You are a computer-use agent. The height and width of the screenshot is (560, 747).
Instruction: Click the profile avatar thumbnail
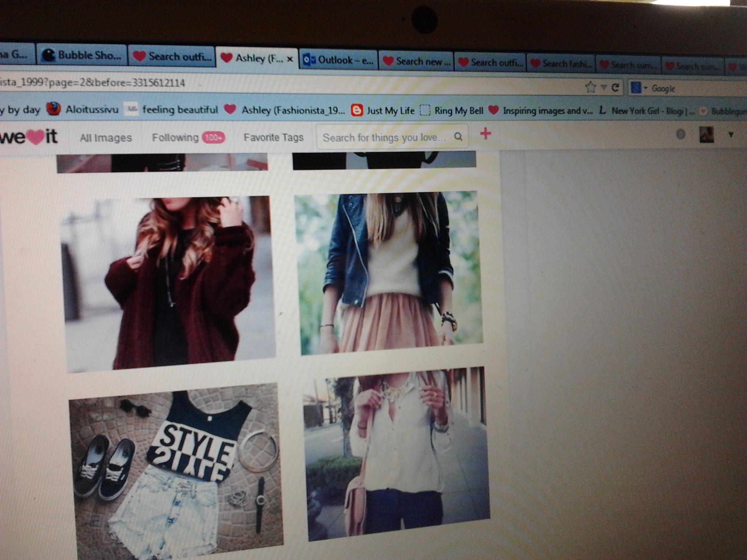(x=707, y=135)
